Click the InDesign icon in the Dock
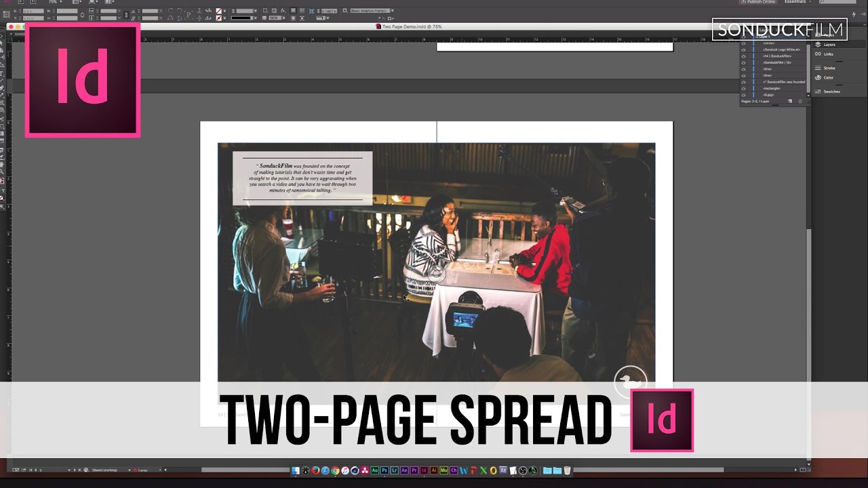 pyautogui.click(x=424, y=470)
